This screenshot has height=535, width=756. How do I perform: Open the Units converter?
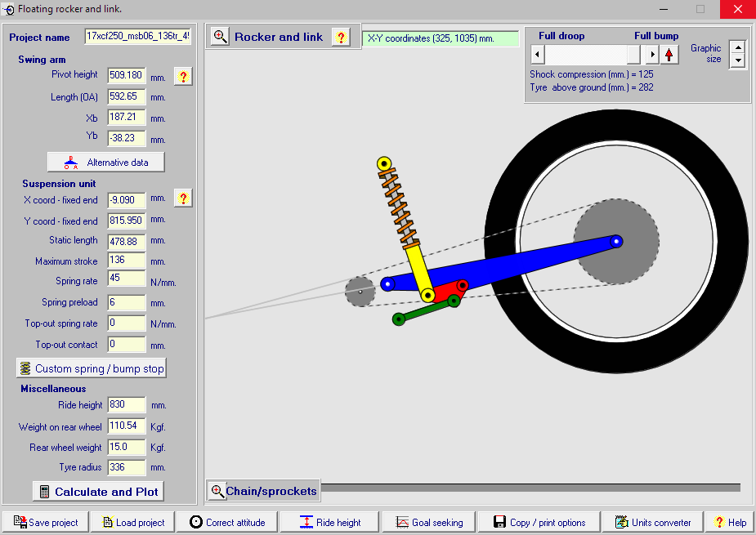click(x=653, y=522)
